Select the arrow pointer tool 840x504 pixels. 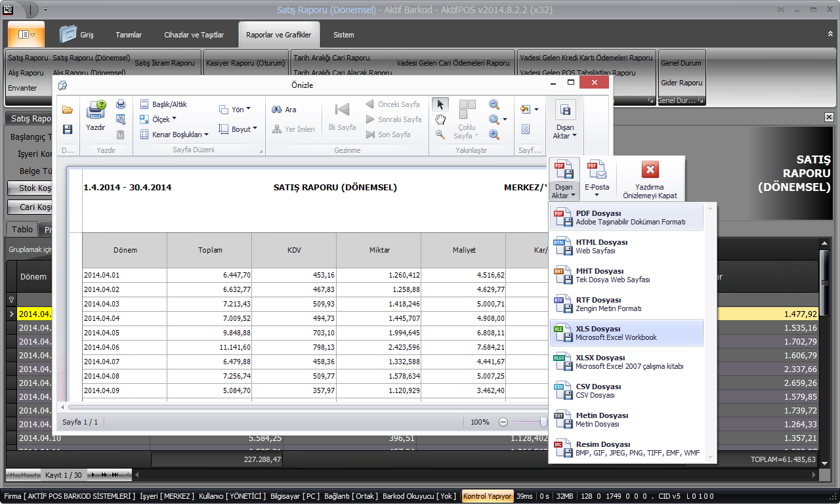tap(440, 104)
